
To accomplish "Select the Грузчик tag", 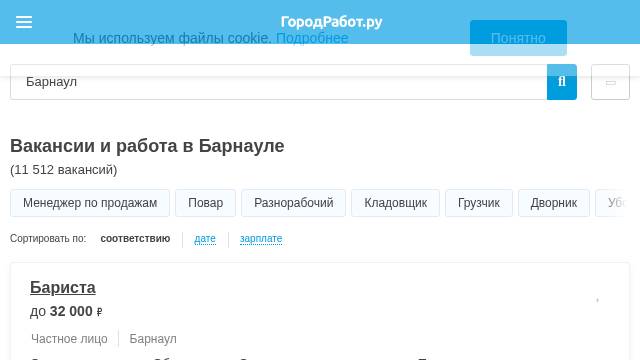I will pyautogui.click(x=479, y=203).
